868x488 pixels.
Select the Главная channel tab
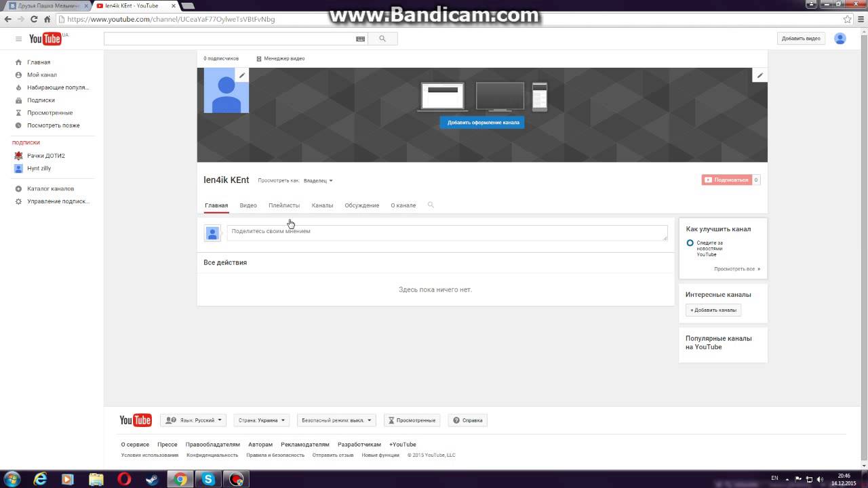click(x=216, y=205)
